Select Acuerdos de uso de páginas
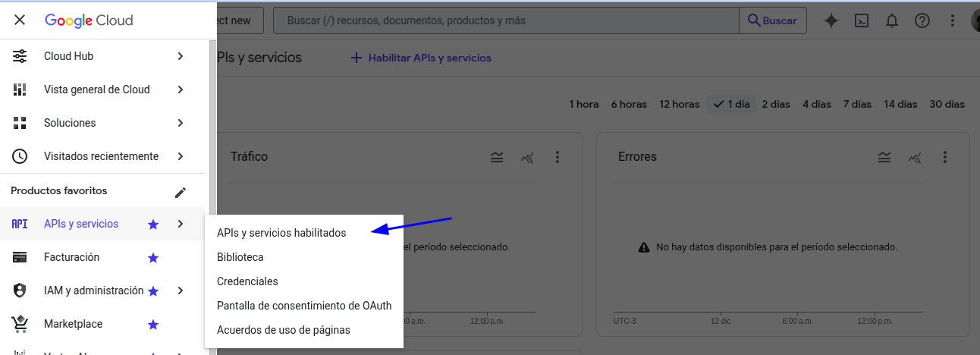The image size is (980, 355). point(304,330)
